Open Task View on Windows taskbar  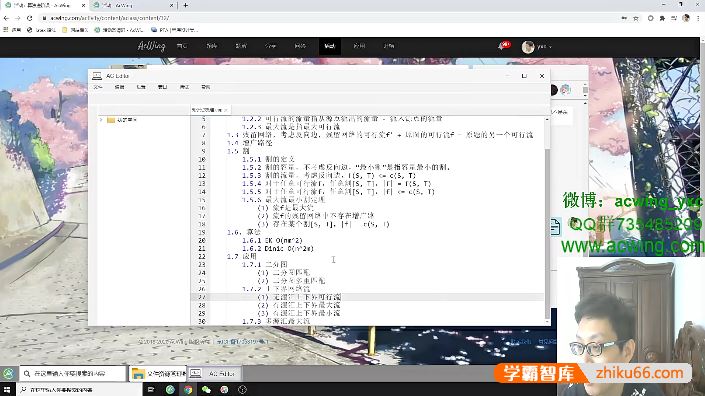[151, 390]
